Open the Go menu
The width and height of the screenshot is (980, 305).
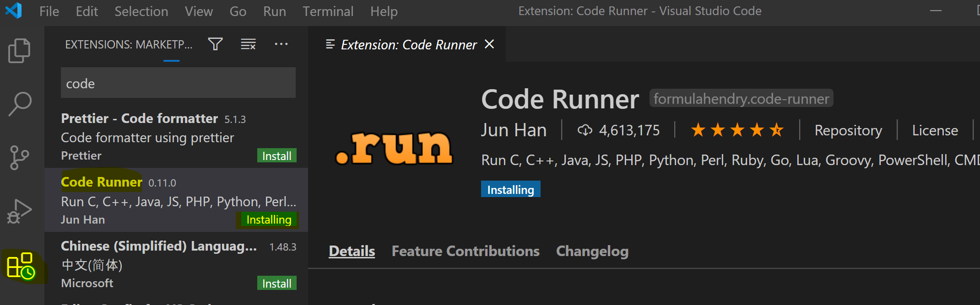tap(238, 11)
